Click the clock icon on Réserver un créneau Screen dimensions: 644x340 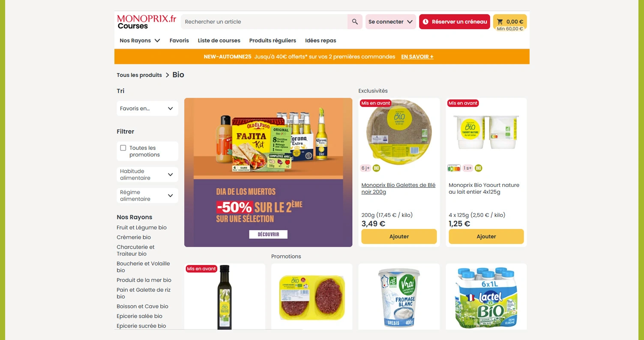coord(425,22)
